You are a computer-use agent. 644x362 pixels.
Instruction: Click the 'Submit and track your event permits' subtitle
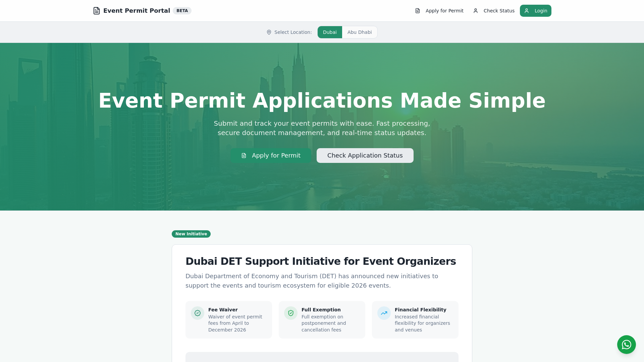pyautogui.click(x=322, y=128)
